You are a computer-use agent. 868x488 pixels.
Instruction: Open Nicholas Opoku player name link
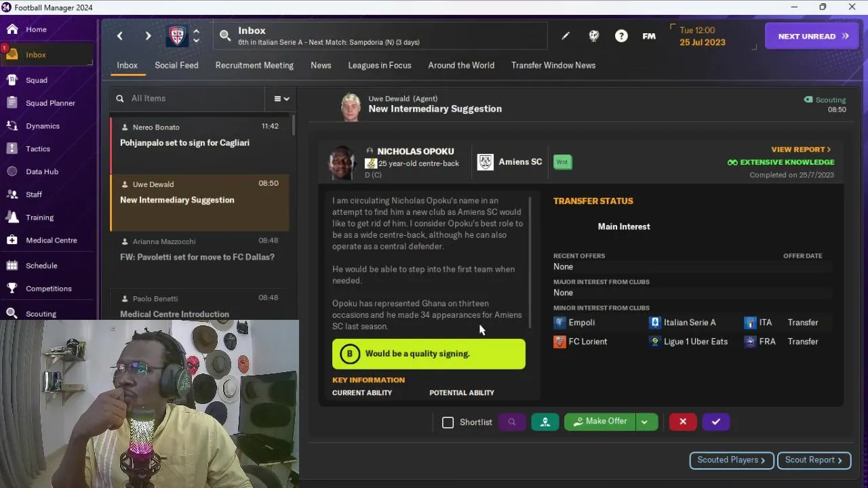tap(416, 151)
